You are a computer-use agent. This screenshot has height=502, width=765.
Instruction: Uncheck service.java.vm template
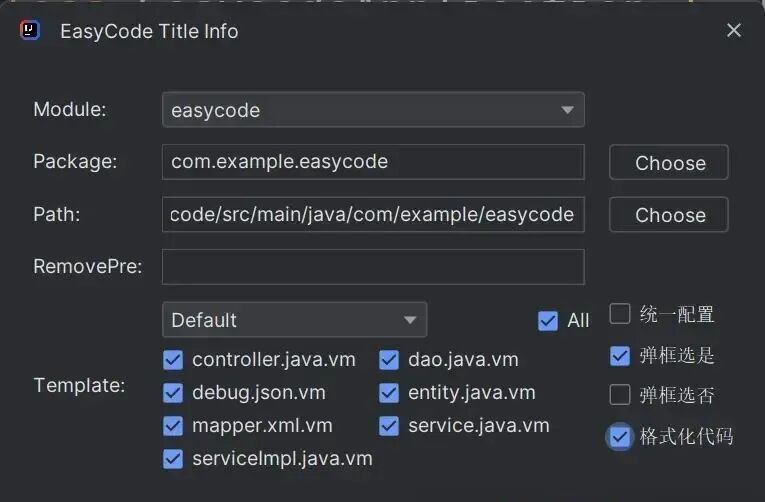tap(390, 426)
